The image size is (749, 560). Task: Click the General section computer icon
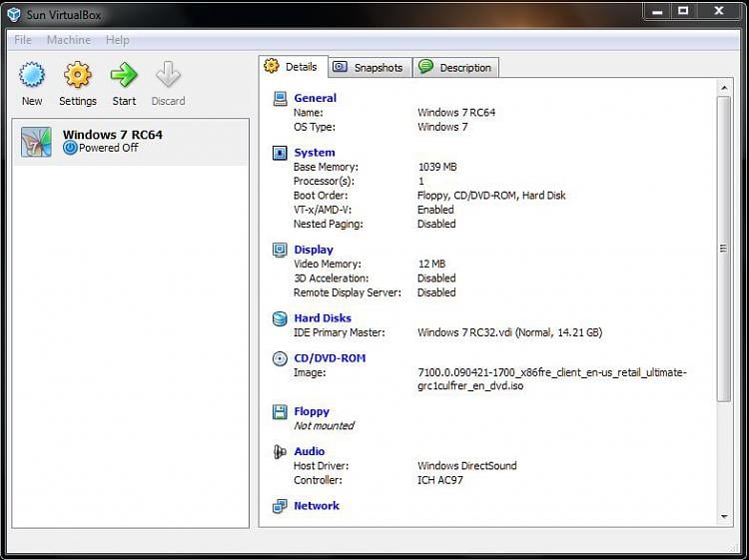pos(280,99)
